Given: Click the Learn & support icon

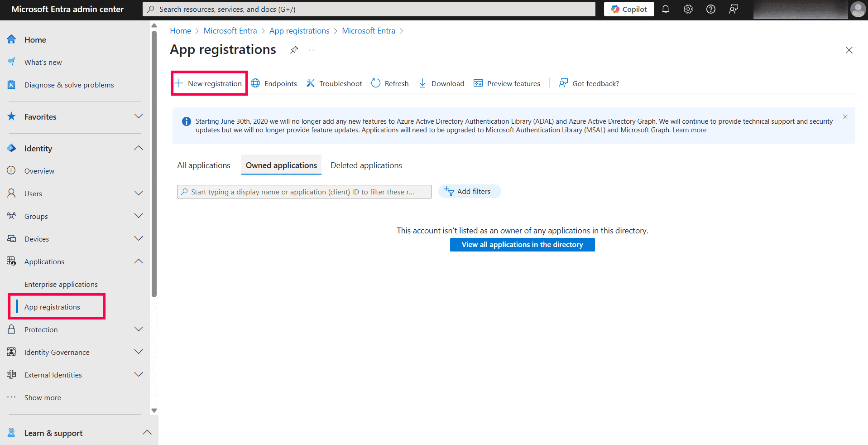Looking at the screenshot, I should click(11, 433).
